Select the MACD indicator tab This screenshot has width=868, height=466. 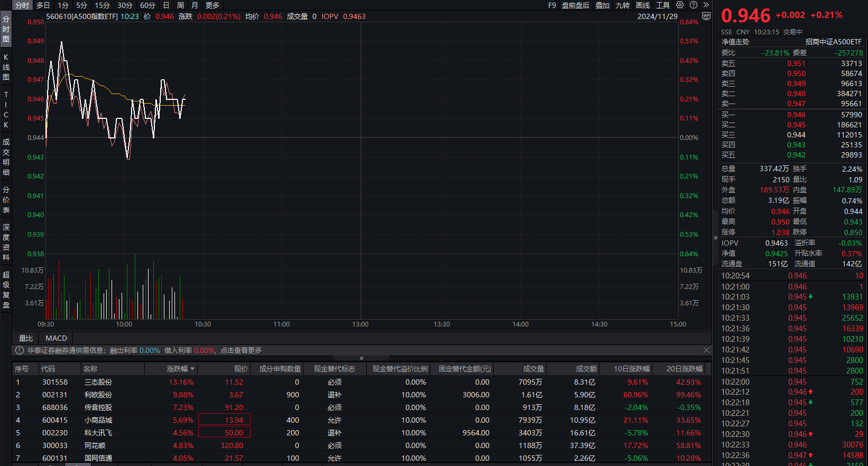click(56, 338)
